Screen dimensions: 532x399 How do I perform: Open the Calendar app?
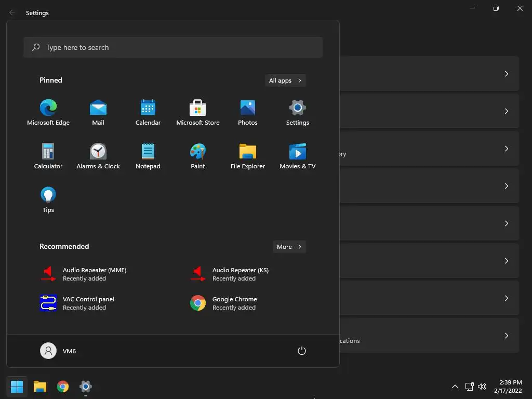148,112
